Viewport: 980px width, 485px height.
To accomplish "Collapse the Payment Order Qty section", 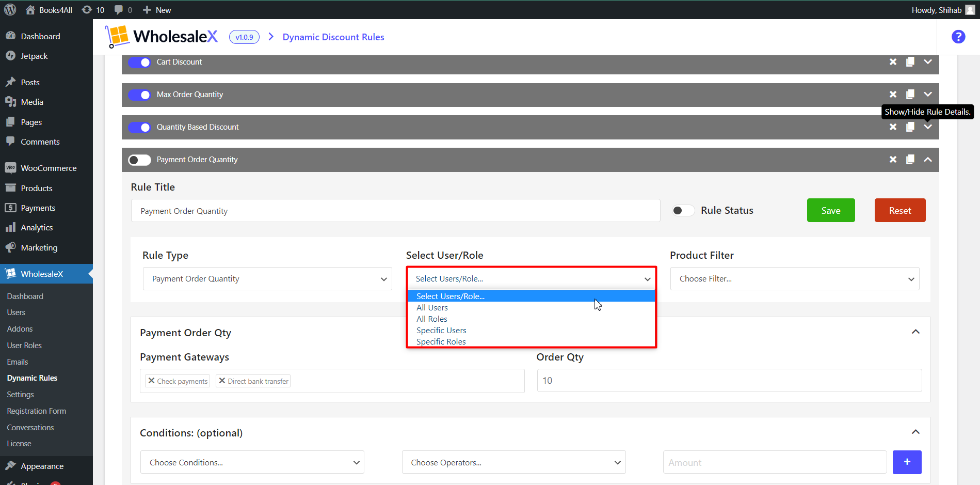I will 915,332.
